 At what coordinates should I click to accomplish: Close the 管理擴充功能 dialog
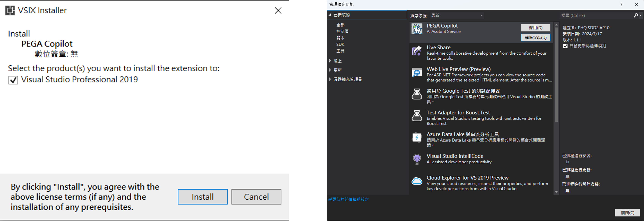636,4
